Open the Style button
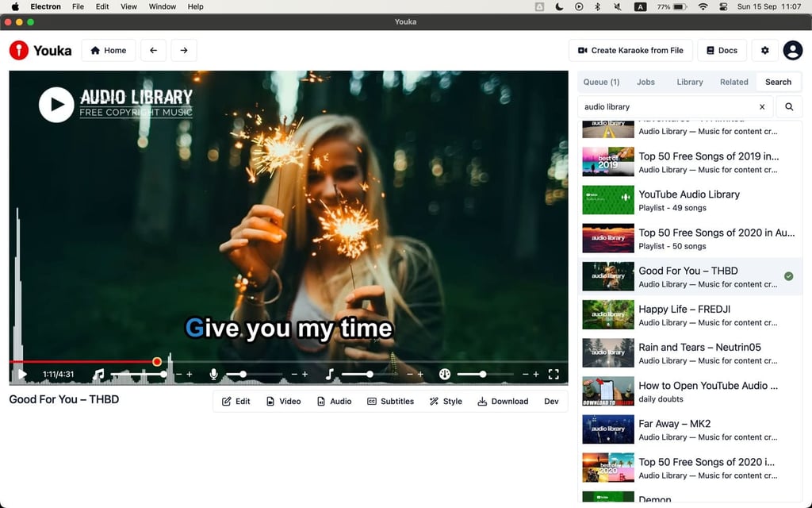Screen dimensions: 812x508 446,401
